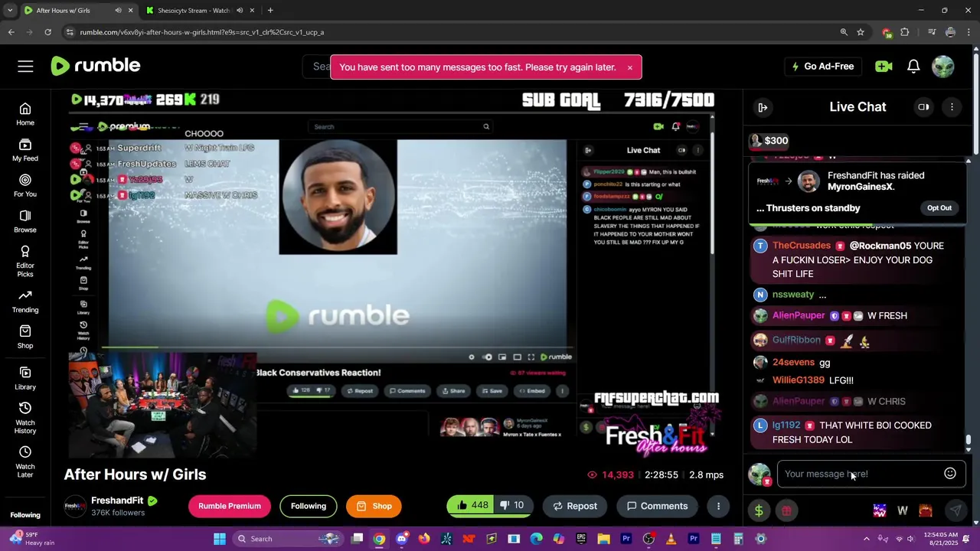
Task: Open the alien profile avatar menu
Action: point(943,67)
